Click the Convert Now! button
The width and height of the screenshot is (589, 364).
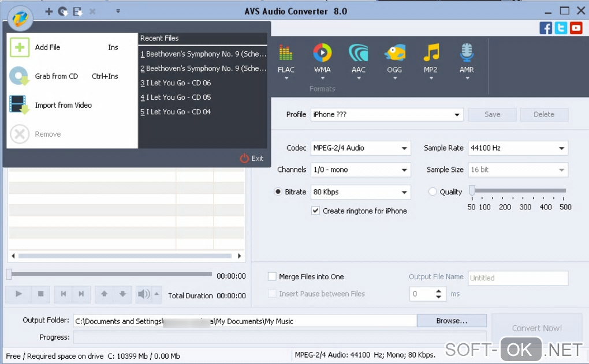(x=537, y=328)
